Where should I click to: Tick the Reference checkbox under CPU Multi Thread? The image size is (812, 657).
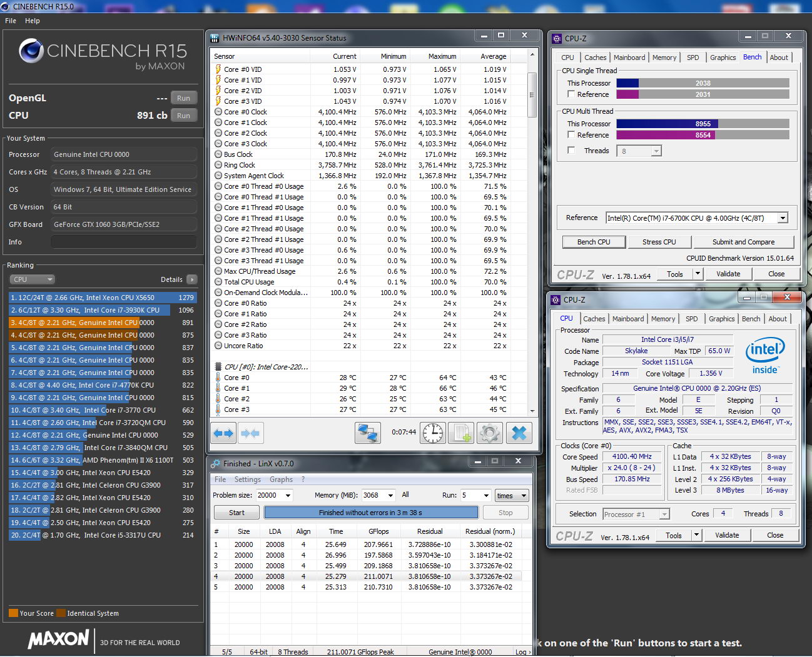571,135
